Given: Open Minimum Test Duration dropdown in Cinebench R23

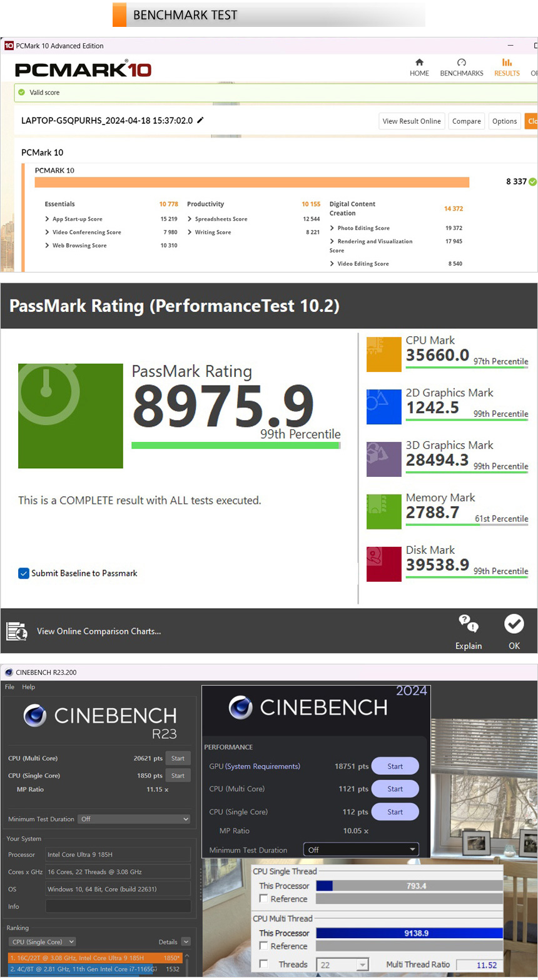Looking at the screenshot, I should [x=134, y=819].
